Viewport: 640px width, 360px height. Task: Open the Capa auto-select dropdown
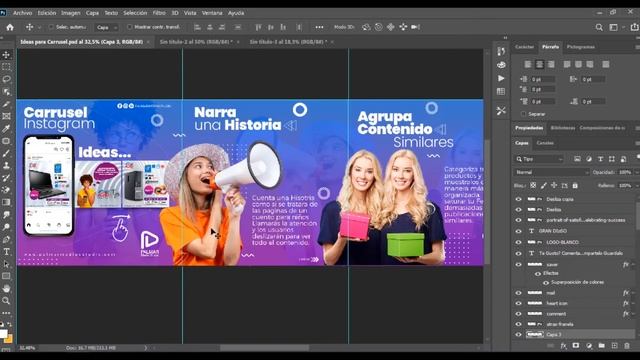107,27
